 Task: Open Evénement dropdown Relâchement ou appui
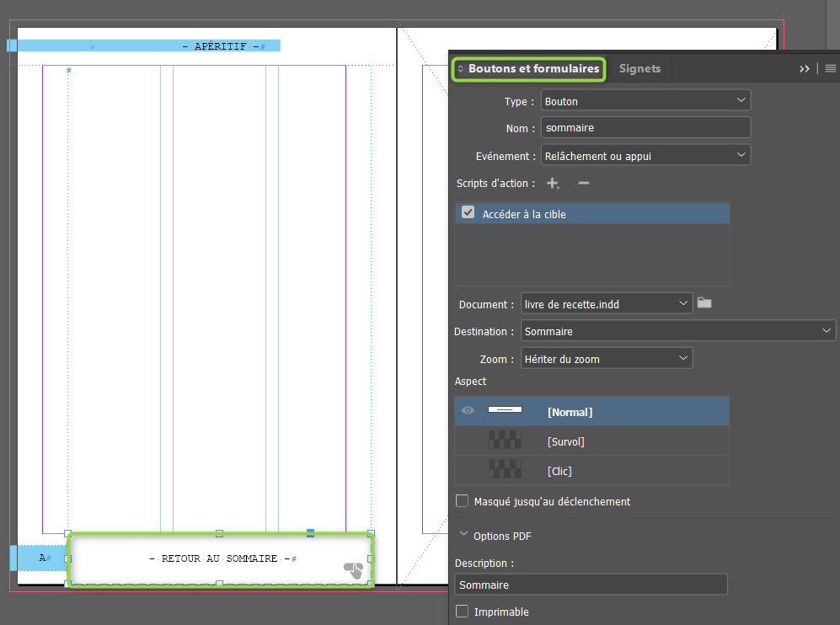[645, 155]
